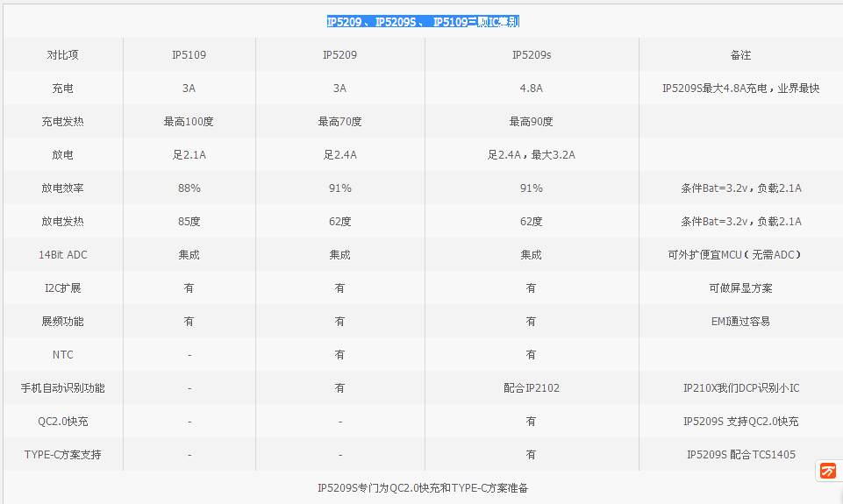Select the IP5109 column header
This screenshot has width=843, height=504.
(x=189, y=55)
